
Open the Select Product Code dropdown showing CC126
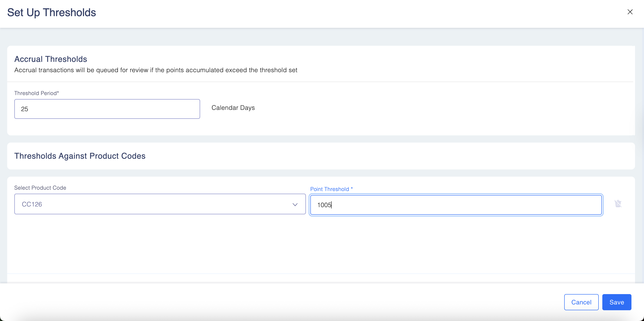pos(160,204)
